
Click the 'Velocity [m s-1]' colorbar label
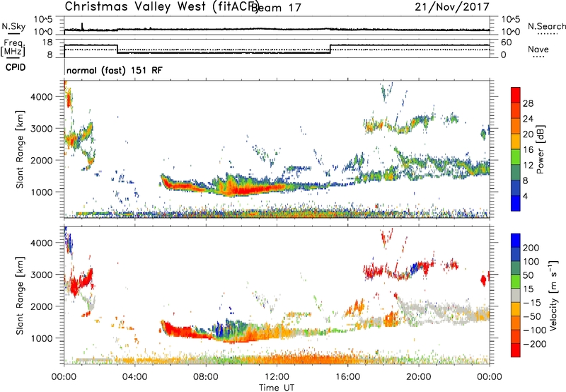(553, 295)
